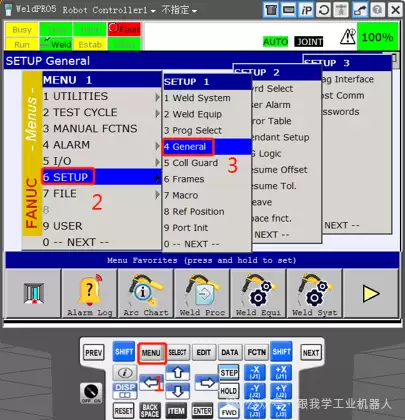Click the first favorites slot with window icon
Viewport: 405px width, 420px height.
tap(33, 293)
